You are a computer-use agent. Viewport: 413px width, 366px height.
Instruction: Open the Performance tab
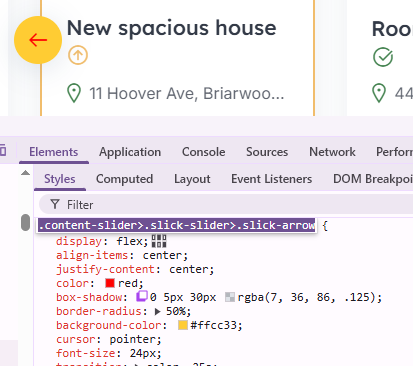(394, 152)
